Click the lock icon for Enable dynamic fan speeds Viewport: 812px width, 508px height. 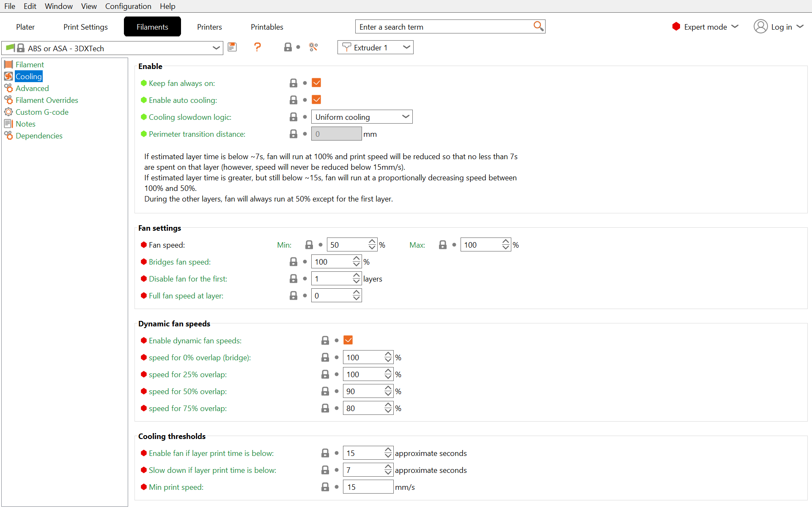click(325, 340)
